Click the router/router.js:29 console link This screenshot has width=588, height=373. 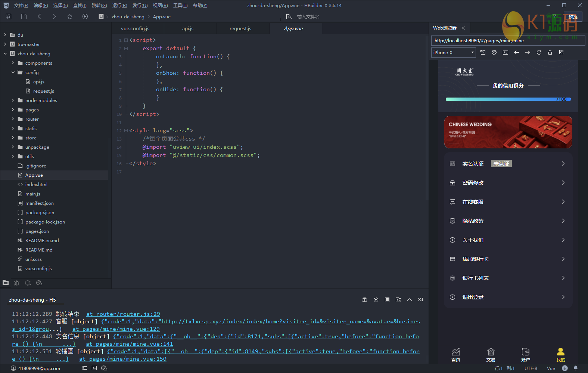pos(123,314)
